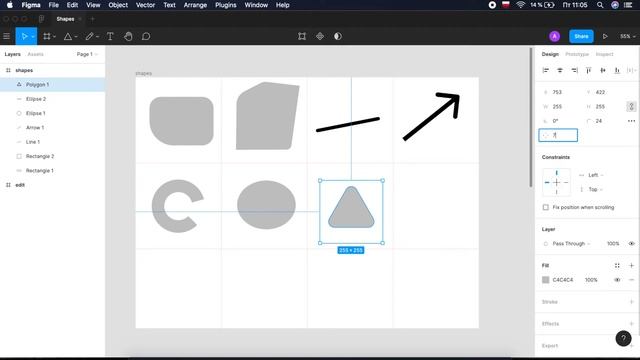The width and height of the screenshot is (640, 360).
Task: Add a new fill with plus icon
Action: (x=631, y=266)
